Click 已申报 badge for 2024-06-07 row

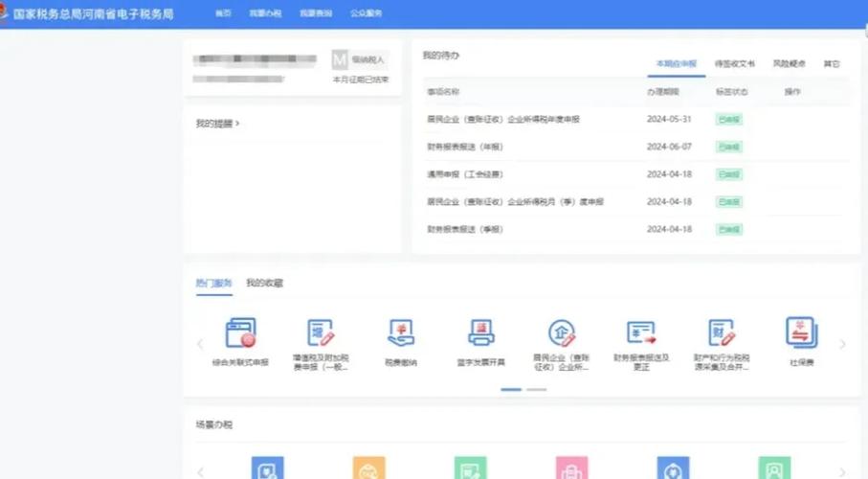click(728, 147)
